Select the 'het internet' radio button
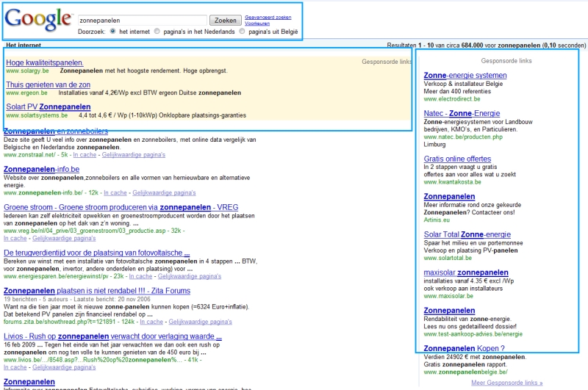 pyautogui.click(x=113, y=32)
